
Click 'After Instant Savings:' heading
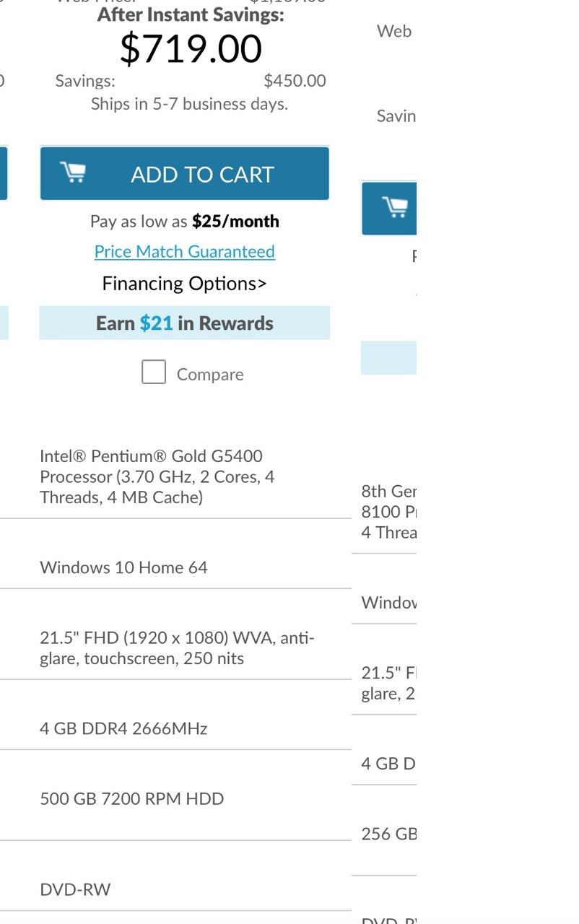pos(191,14)
